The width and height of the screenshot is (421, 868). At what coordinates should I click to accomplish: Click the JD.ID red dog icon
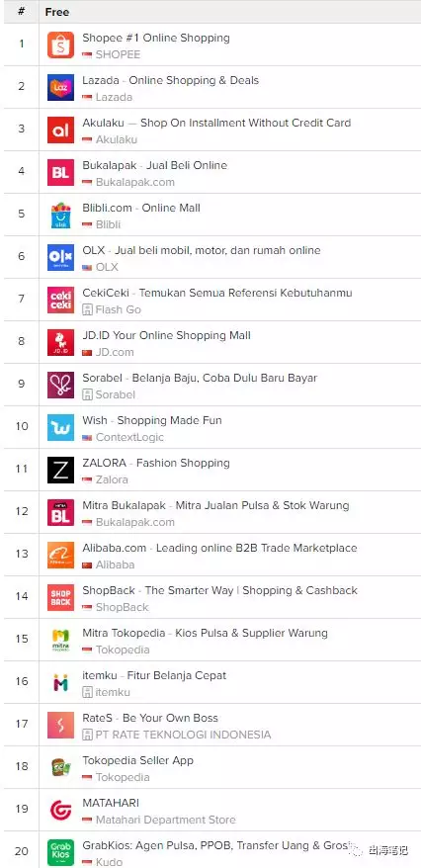[60, 343]
